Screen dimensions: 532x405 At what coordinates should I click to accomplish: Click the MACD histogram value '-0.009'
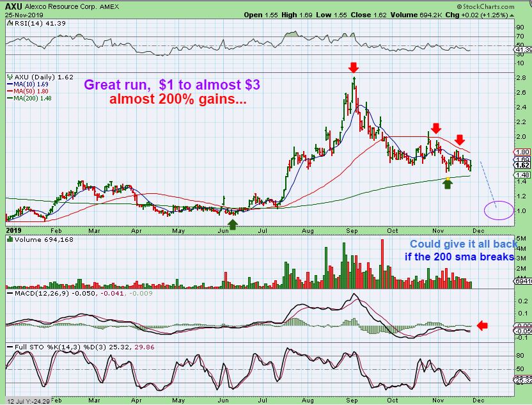coord(140,293)
